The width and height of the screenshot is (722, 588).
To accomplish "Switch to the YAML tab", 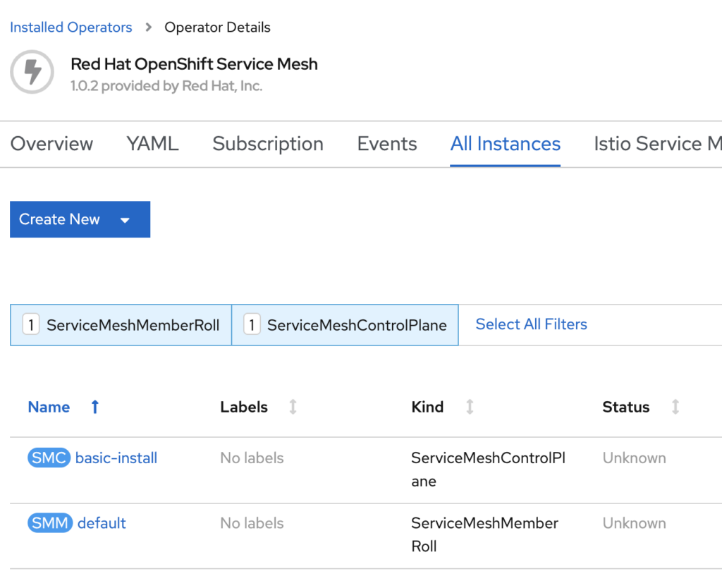I will point(152,144).
